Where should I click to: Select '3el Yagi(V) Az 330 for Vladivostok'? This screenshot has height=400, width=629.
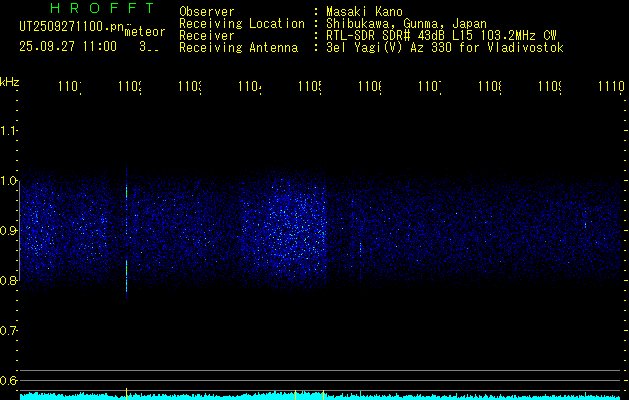coord(445,48)
